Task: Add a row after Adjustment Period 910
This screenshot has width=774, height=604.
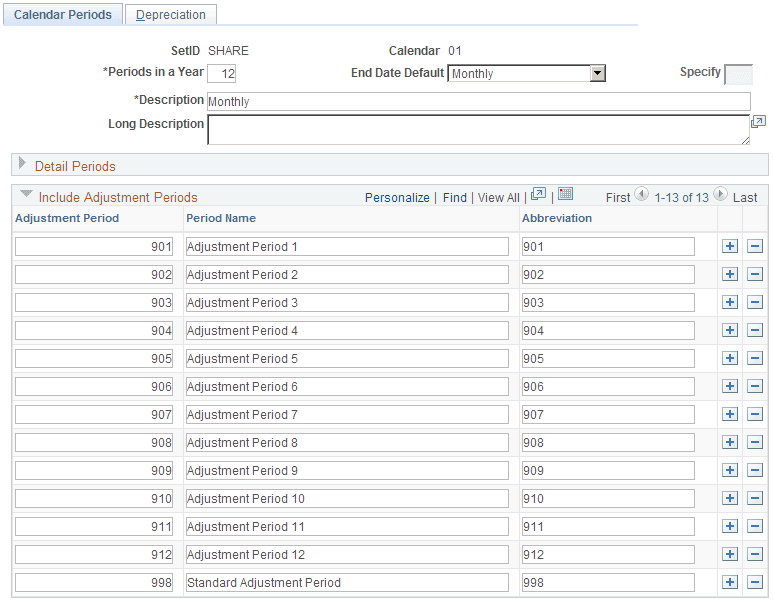Action: pyautogui.click(x=730, y=498)
